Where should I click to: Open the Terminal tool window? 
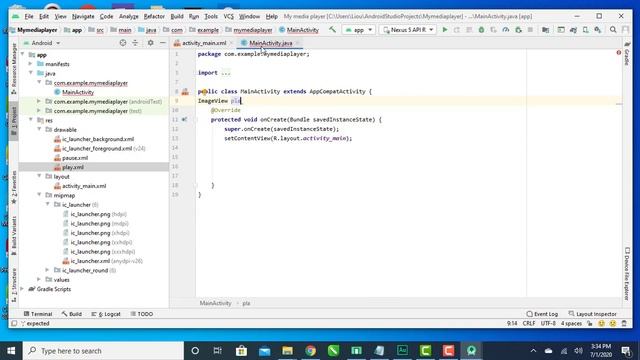(38, 314)
